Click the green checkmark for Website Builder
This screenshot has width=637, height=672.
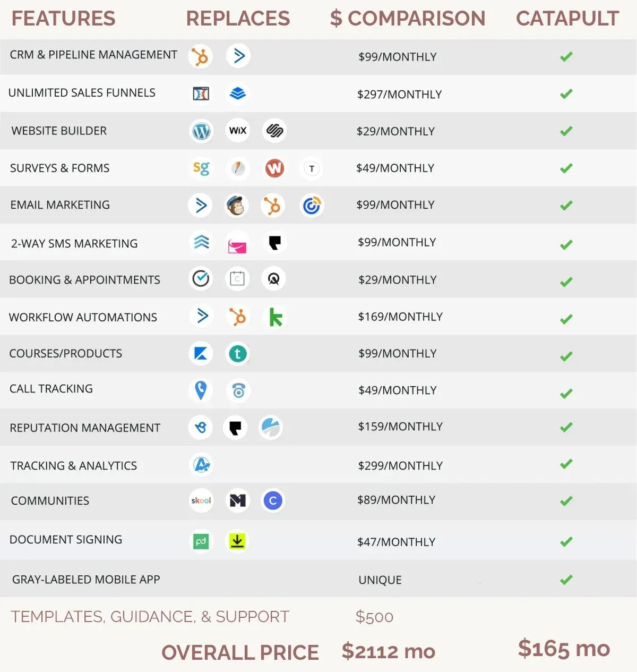[566, 131]
